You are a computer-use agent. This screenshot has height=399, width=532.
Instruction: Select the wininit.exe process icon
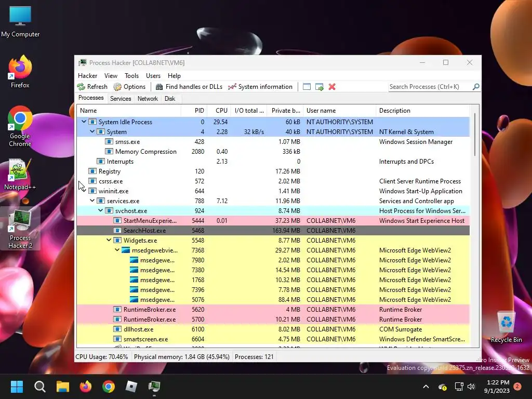pos(92,191)
